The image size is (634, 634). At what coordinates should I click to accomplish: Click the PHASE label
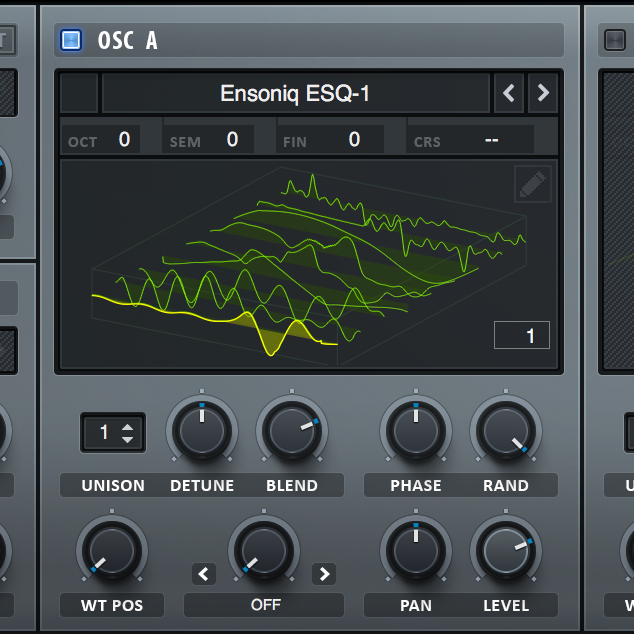416,486
